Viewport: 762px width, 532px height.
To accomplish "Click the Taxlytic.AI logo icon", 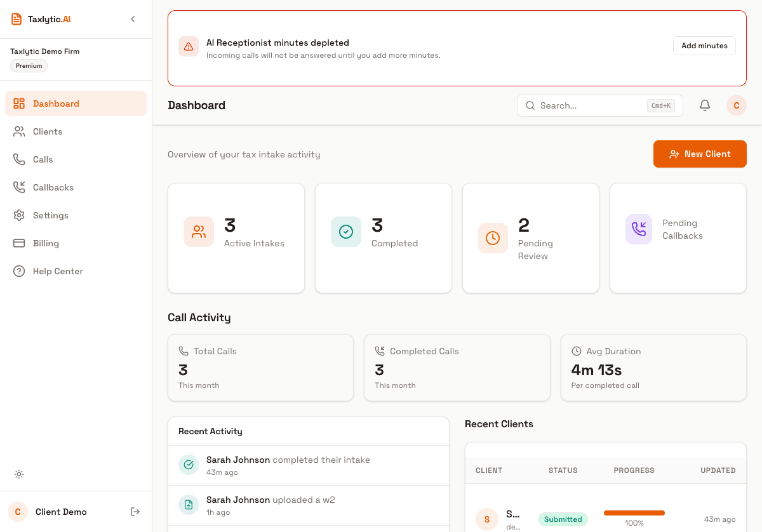I will click(x=16, y=18).
